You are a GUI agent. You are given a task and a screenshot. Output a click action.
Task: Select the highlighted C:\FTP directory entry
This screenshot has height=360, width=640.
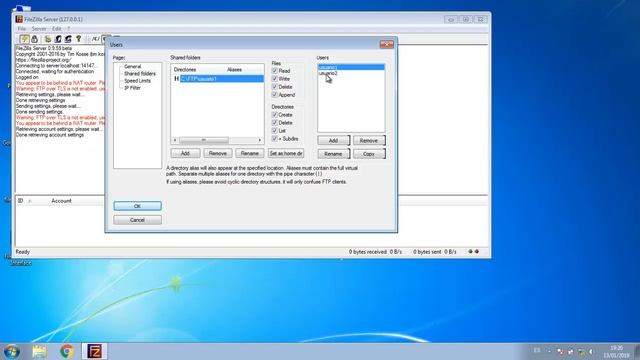[x=222, y=78]
